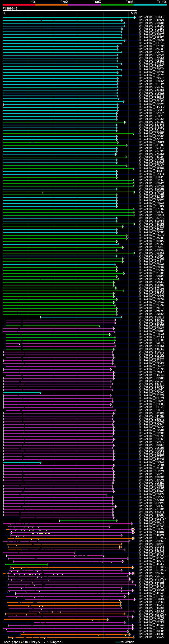Select the UniRef100_A9PH25 label
Viewport: 169px width, 644px height.
(x=152, y=55)
